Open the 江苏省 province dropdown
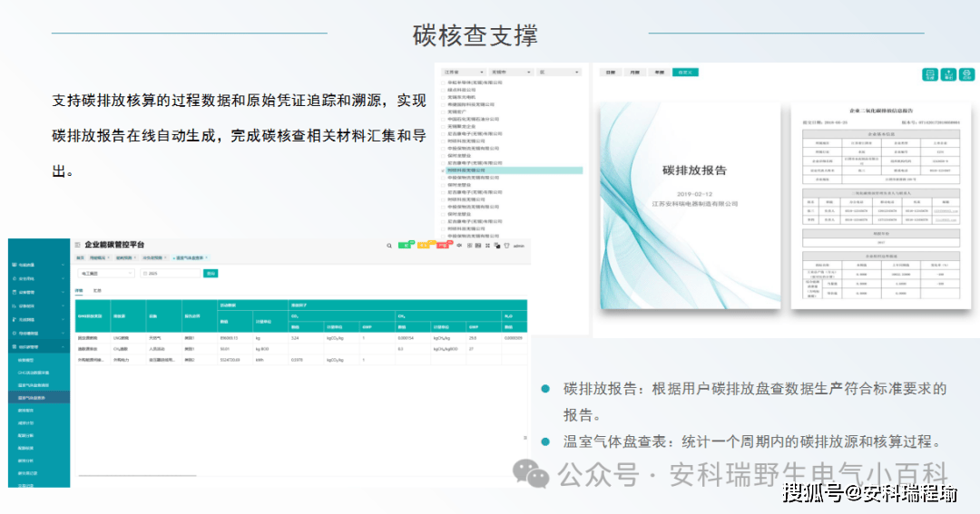980x514 pixels. [x=463, y=73]
